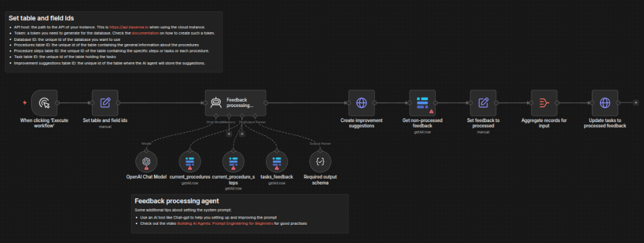Select the OpenAI Chat Model sub-node
This screenshot has width=644, height=243.
(x=147, y=162)
